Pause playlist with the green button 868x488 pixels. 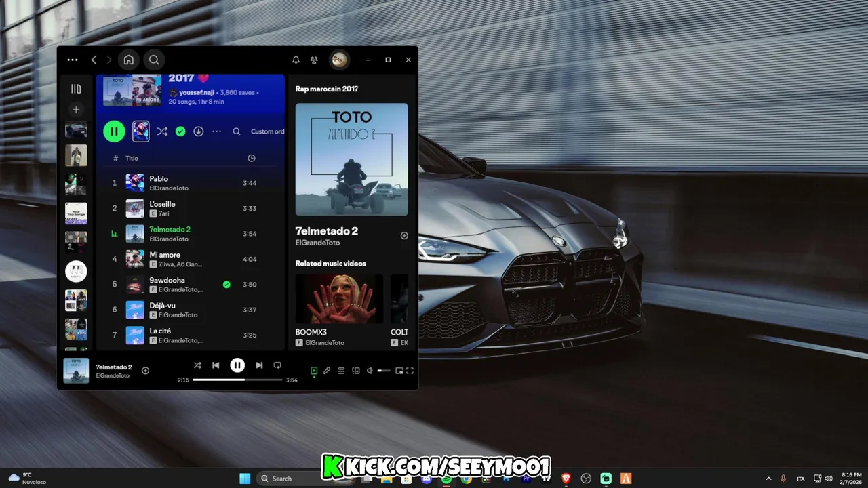click(x=114, y=131)
